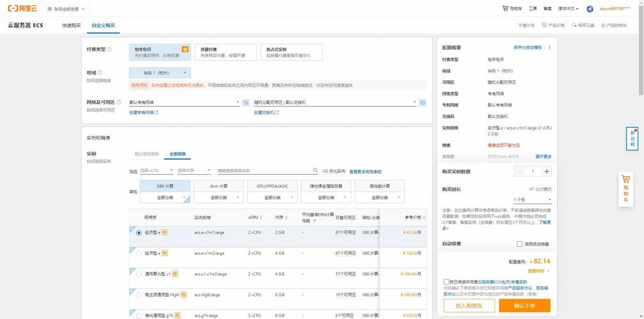This screenshot has height=319, width=644.
Task: Click 产品价格 icon link in top bar
Action: tap(553, 26)
